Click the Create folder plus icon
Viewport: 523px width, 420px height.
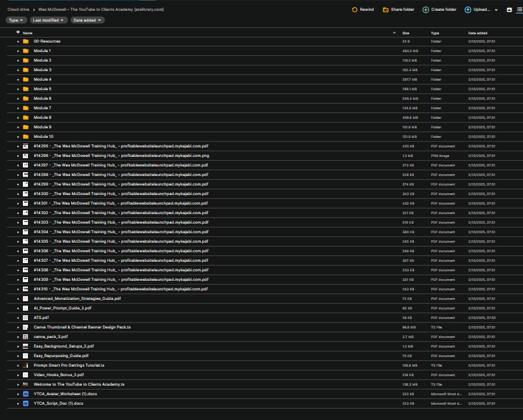click(x=426, y=10)
